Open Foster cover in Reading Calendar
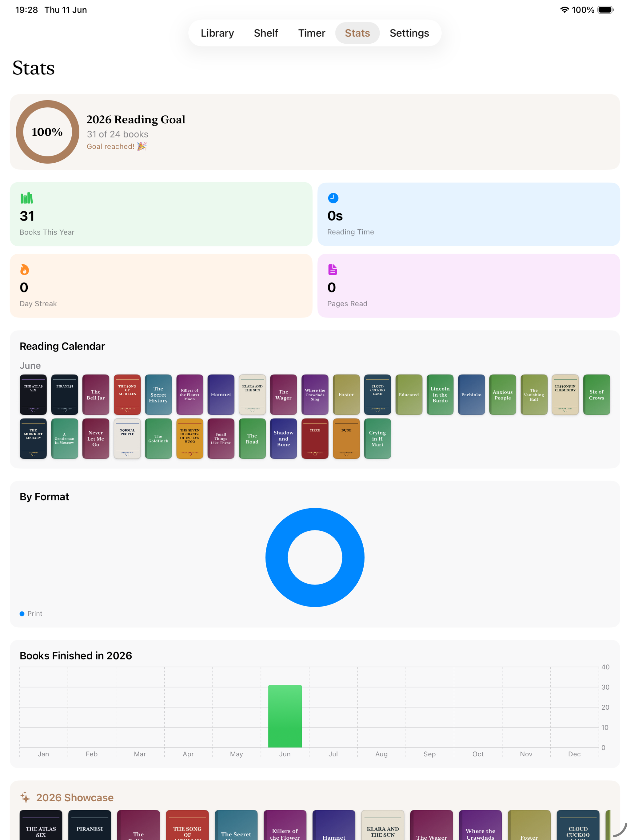630x840 pixels. (346, 394)
